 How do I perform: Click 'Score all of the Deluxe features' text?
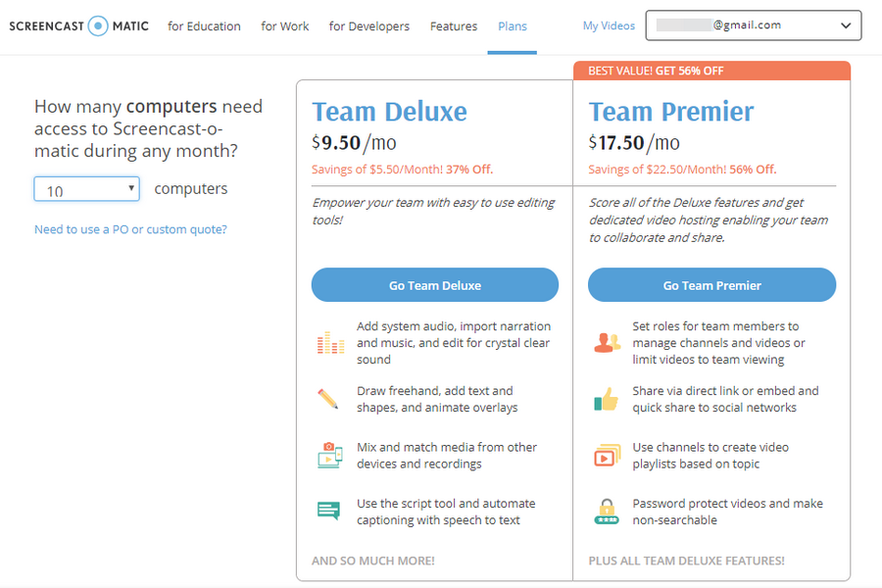click(x=709, y=220)
